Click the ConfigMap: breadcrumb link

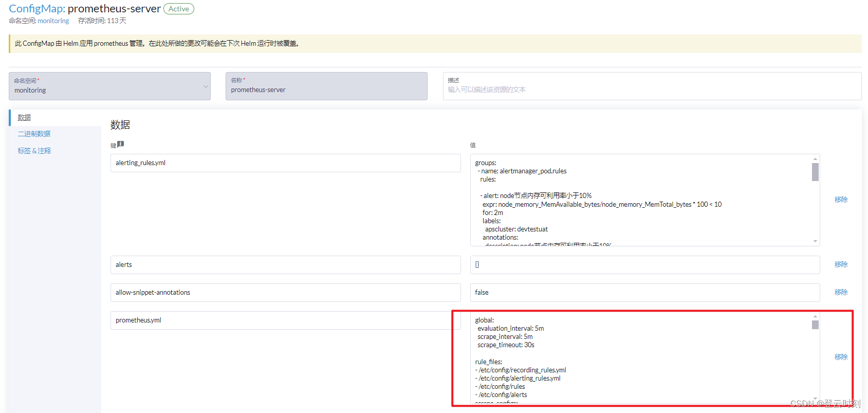[37, 9]
